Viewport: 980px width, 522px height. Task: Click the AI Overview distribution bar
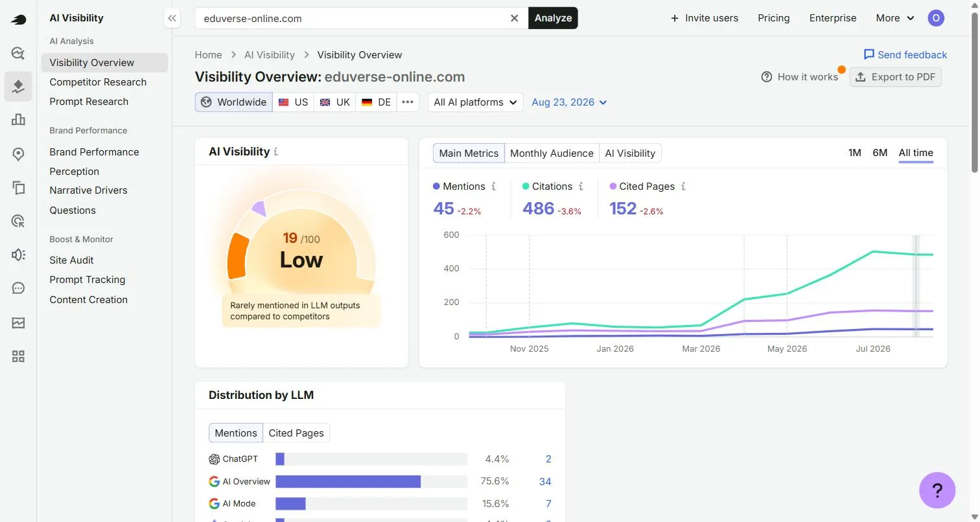[348, 482]
